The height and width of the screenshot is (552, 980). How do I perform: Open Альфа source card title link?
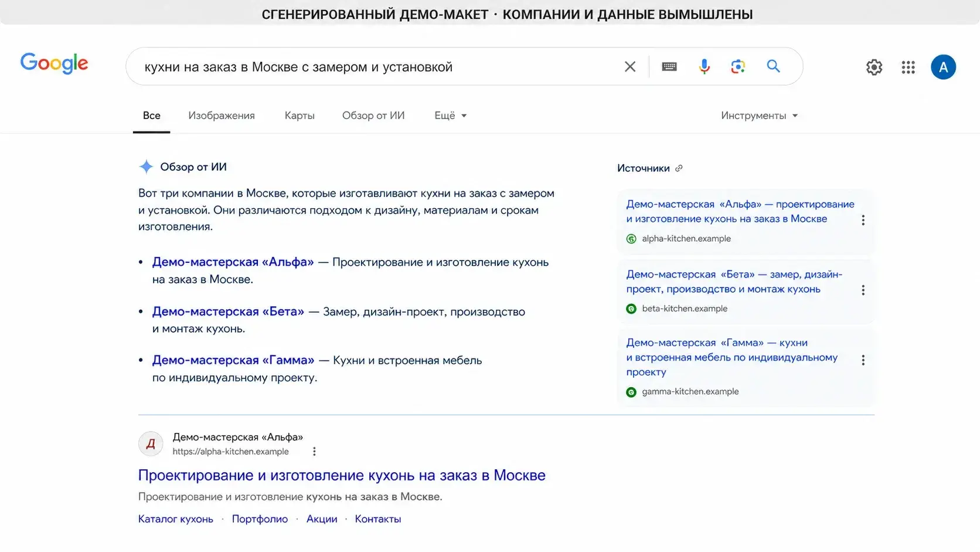coord(740,211)
